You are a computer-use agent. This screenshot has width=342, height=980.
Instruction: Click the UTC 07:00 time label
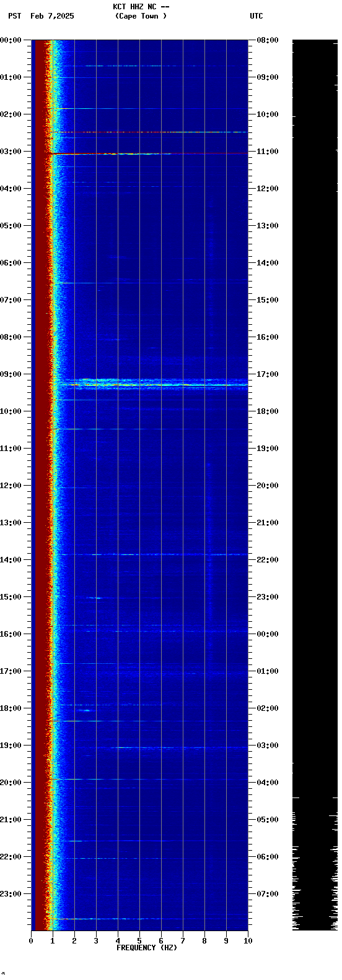(268, 894)
